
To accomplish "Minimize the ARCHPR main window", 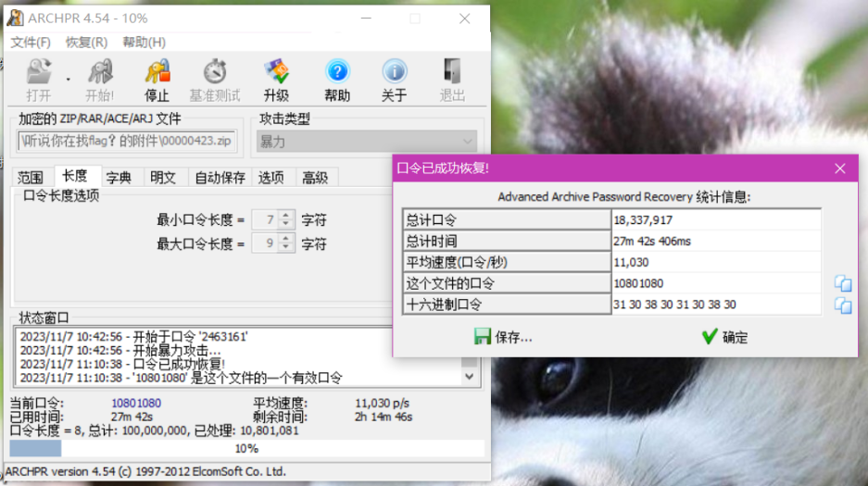I will coord(366,19).
